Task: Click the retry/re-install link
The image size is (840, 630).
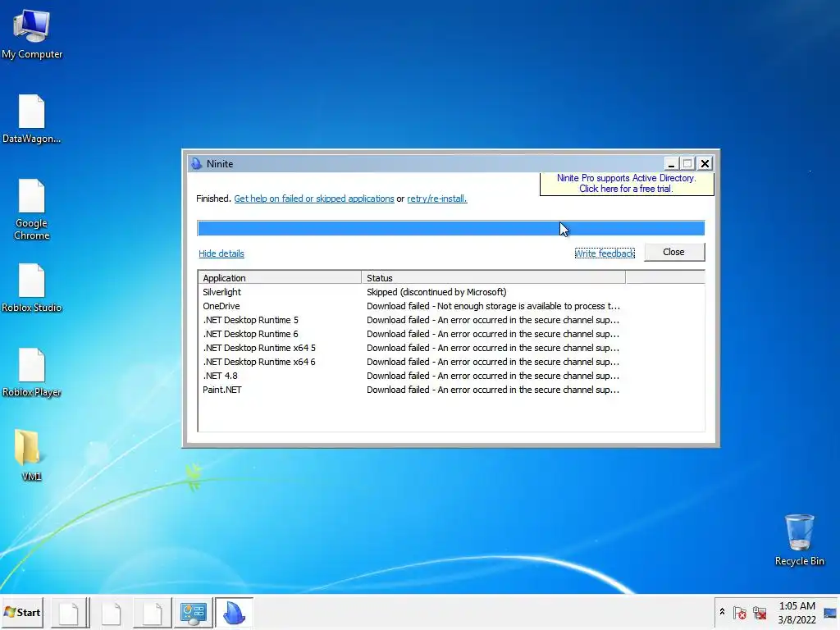Action: pyautogui.click(x=436, y=199)
